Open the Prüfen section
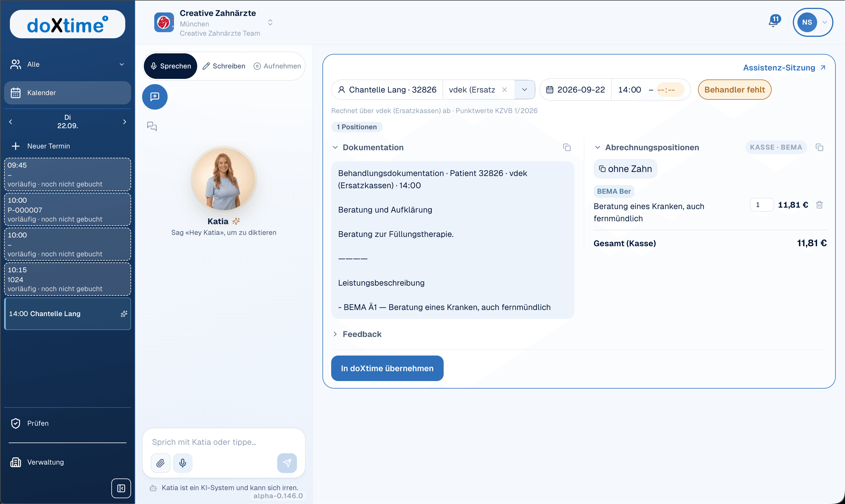Screen dimensions: 845x504 [68, 423]
